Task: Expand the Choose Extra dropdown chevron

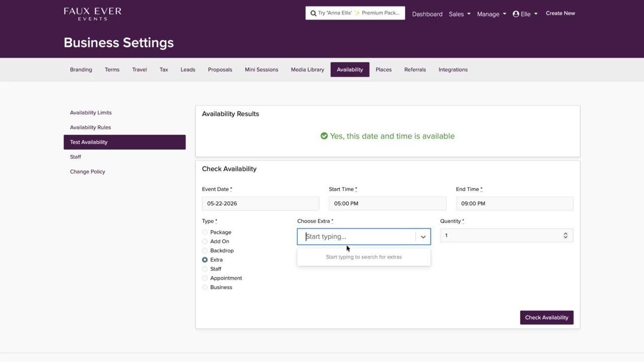Action: point(423,237)
